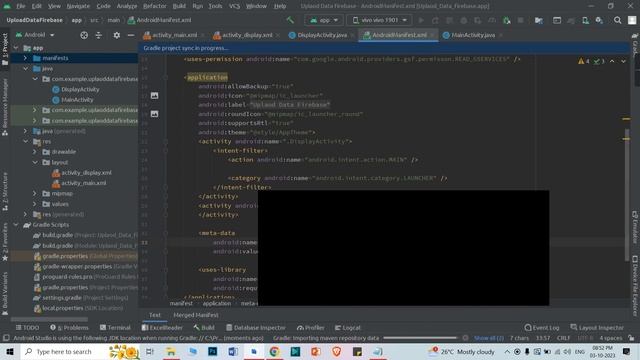Toggle the Emulator side stripe
The image size is (640, 360).
click(635, 227)
